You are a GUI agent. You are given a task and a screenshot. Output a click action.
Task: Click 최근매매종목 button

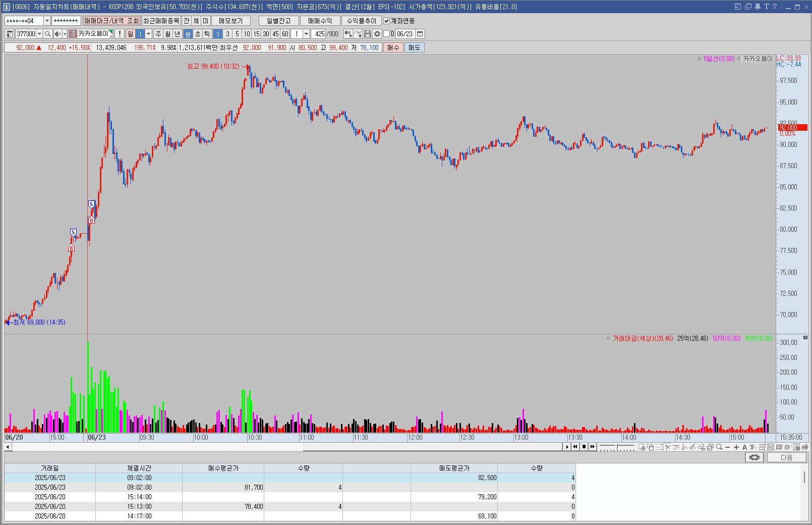pyautogui.click(x=161, y=21)
